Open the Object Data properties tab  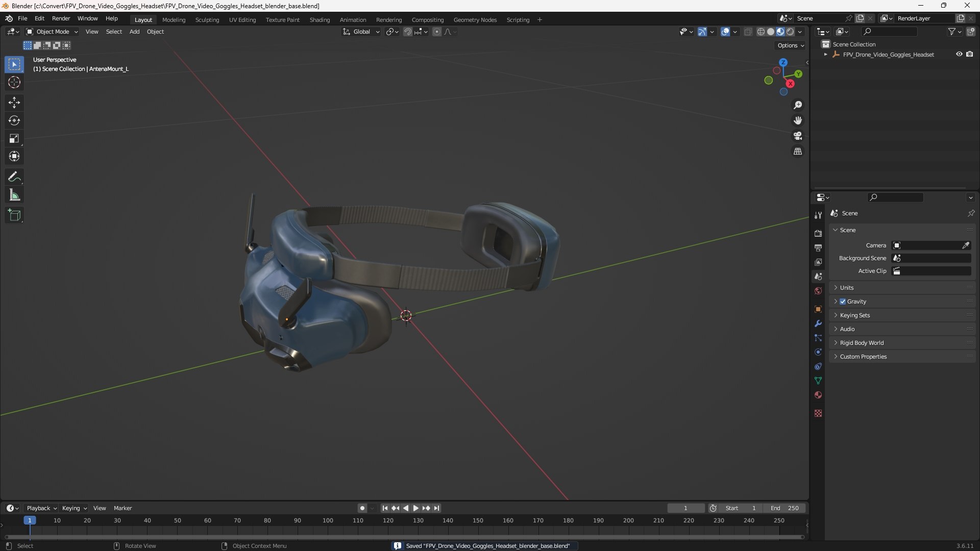(x=818, y=381)
